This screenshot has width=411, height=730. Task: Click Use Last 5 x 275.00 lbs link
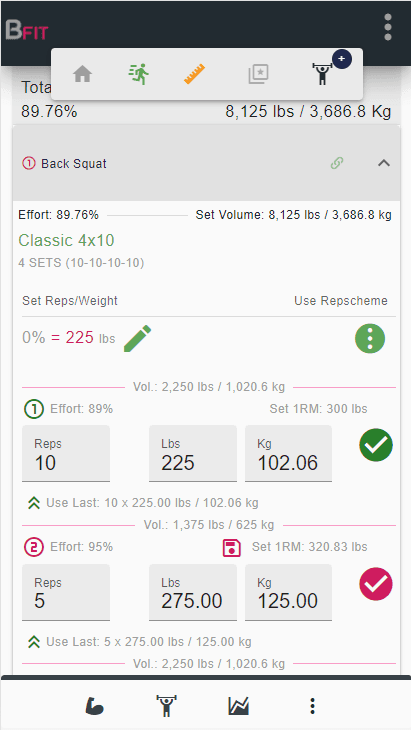tap(140, 642)
